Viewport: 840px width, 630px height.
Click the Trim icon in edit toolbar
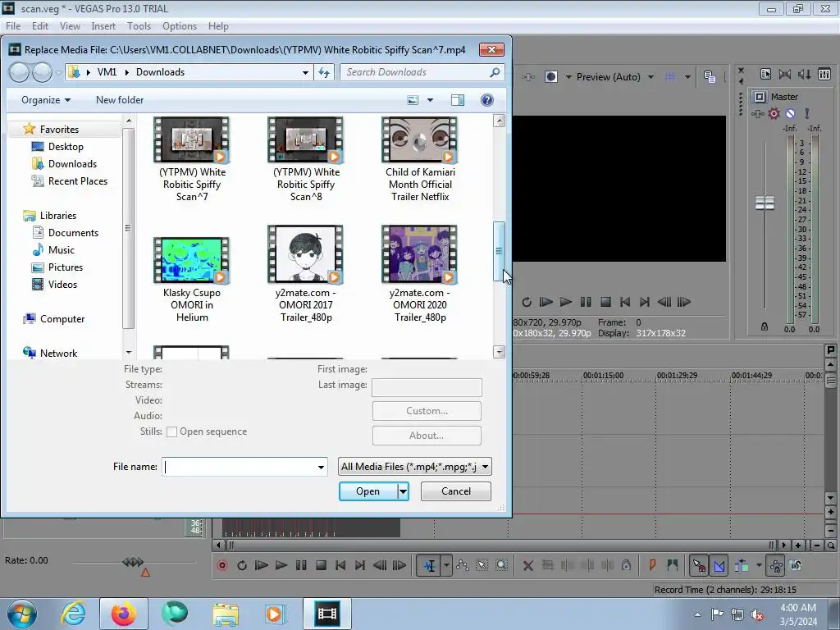[547, 565]
